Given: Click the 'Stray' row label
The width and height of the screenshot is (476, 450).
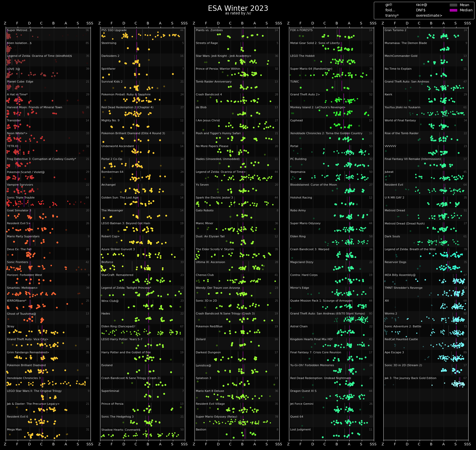Looking at the screenshot, I should [11, 327].
